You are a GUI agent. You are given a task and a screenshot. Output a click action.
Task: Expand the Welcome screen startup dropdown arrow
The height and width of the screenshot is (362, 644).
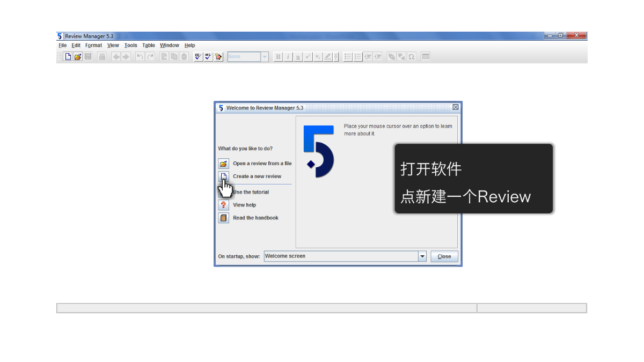pyautogui.click(x=422, y=256)
